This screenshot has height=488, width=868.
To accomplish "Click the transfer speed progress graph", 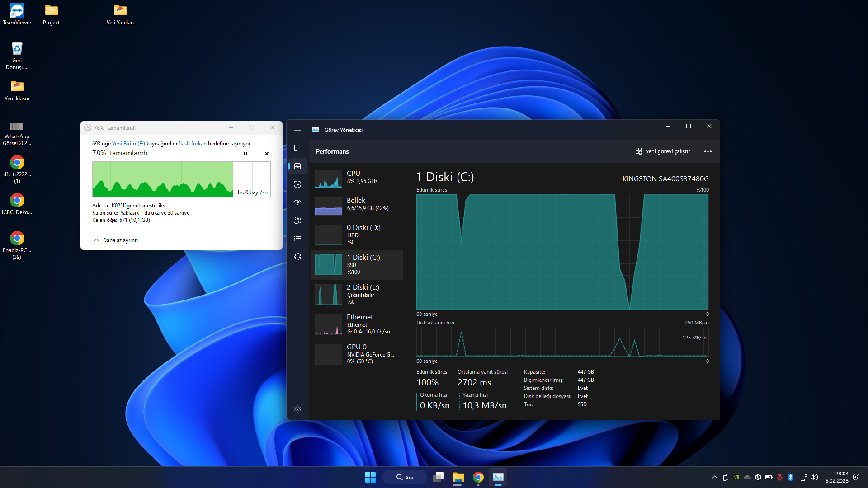I will (x=181, y=179).
